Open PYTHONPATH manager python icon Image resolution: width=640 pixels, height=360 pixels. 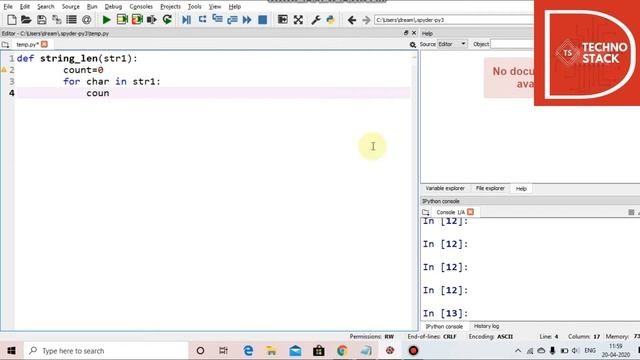331,20
